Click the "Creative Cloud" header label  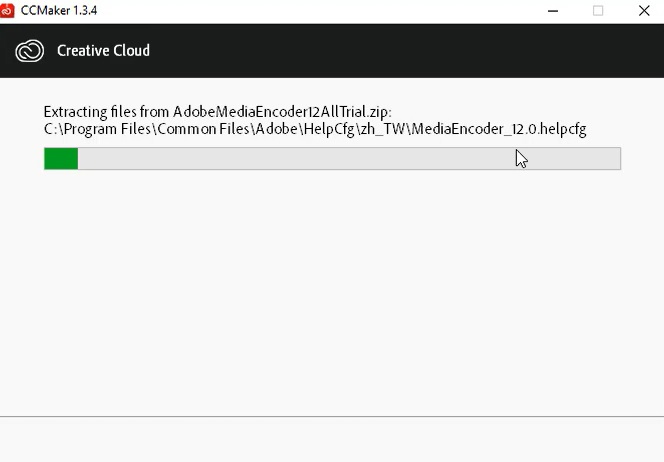(x=103, y=51)
